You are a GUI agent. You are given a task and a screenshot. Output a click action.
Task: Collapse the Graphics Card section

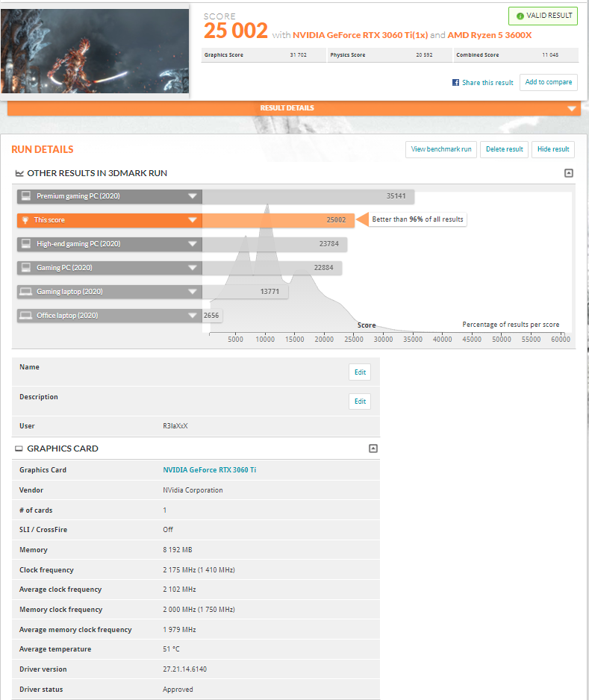pos(373,449)
